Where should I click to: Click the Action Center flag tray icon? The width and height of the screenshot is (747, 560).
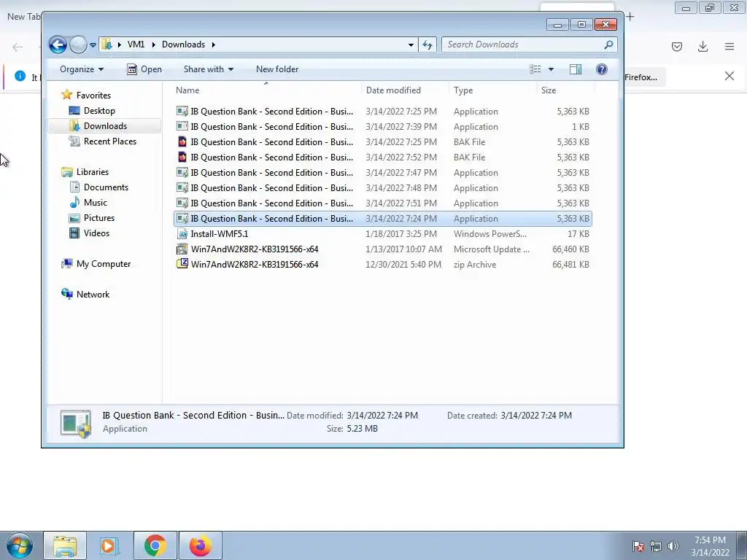(638, 546)
